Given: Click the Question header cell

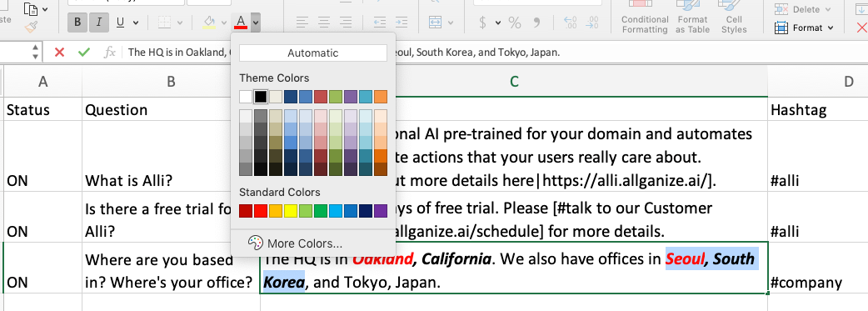Looking at the screenshot, I should click(x=171, y=109).
